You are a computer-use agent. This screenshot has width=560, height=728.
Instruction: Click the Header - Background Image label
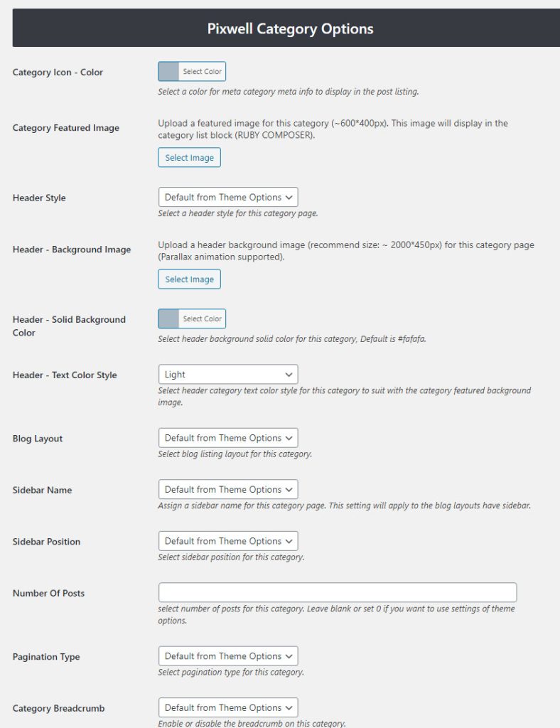72,250
